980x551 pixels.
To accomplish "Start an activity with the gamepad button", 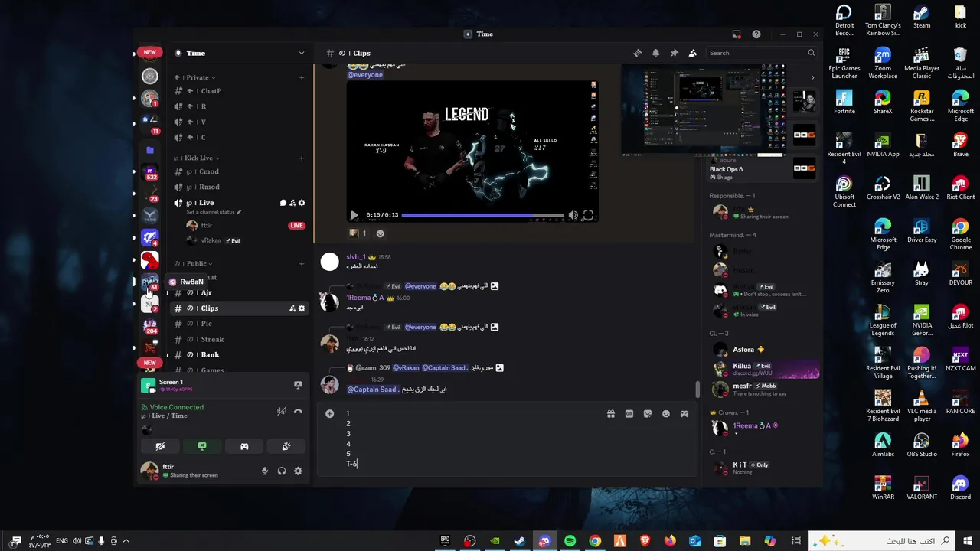I will (244, 446).
